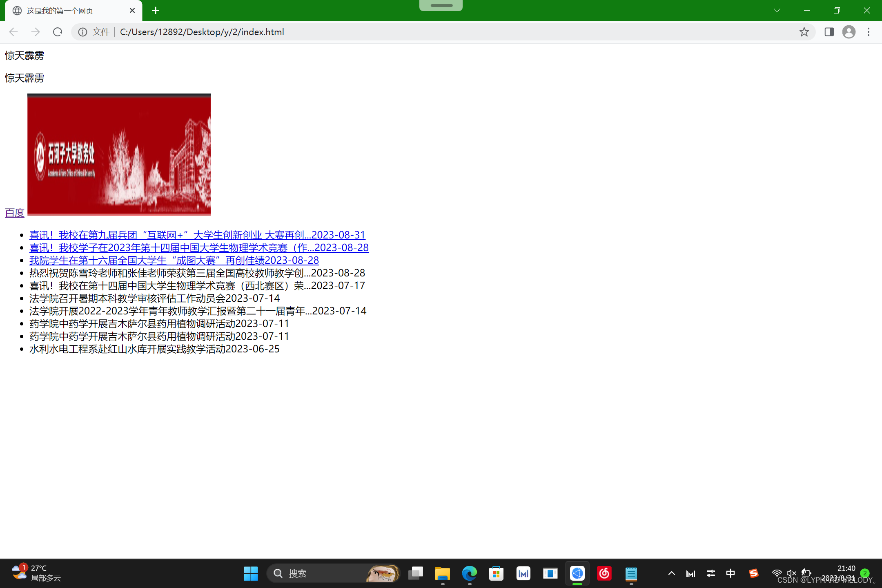Reload the current page
Screen dimensions: 882x588
click(58, 32)
